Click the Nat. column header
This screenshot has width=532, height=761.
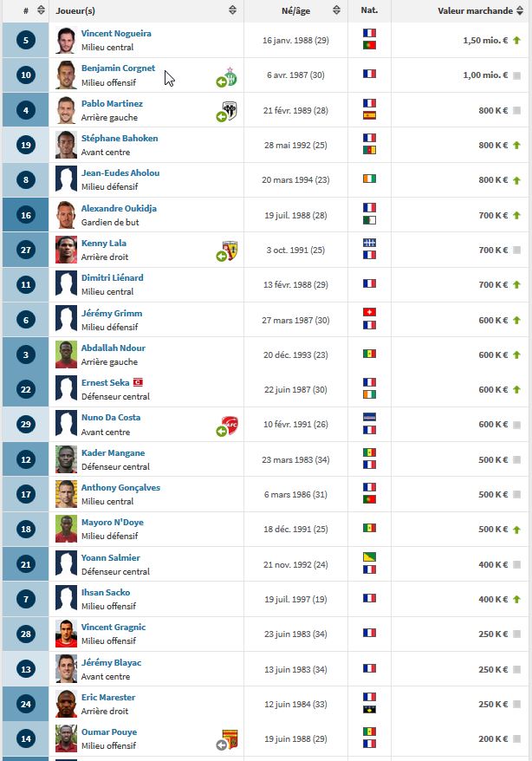[x=370, y=10]
